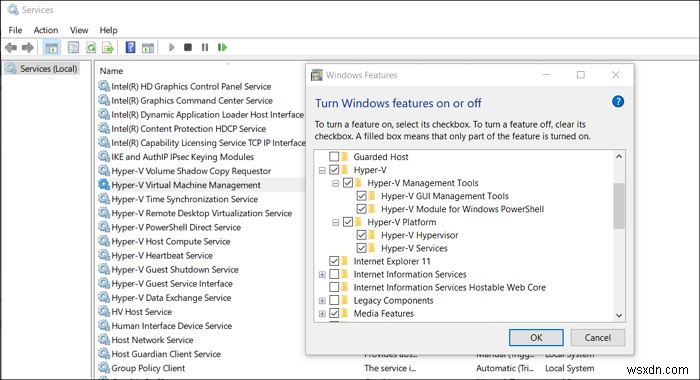Enable the Guarded Host checkbox

pyautogui.click(x=334, y=157)
